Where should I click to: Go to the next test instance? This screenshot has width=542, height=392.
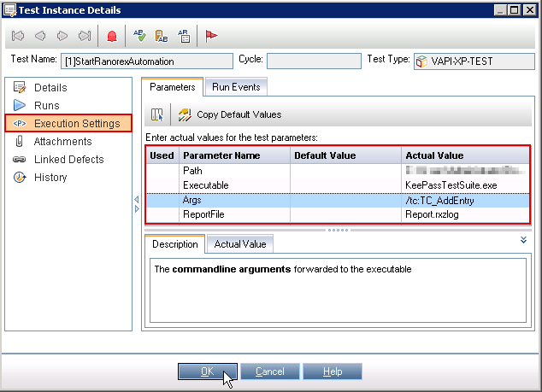(62, 36)
